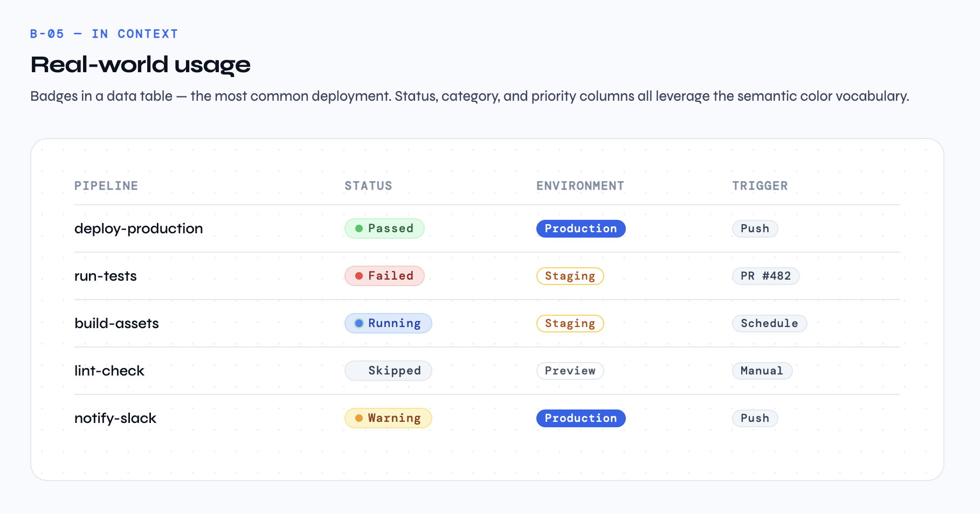This screenshot has width=980, height=514.
Task: Click Push badge in deploy-production row
Action: coord(755,228)
